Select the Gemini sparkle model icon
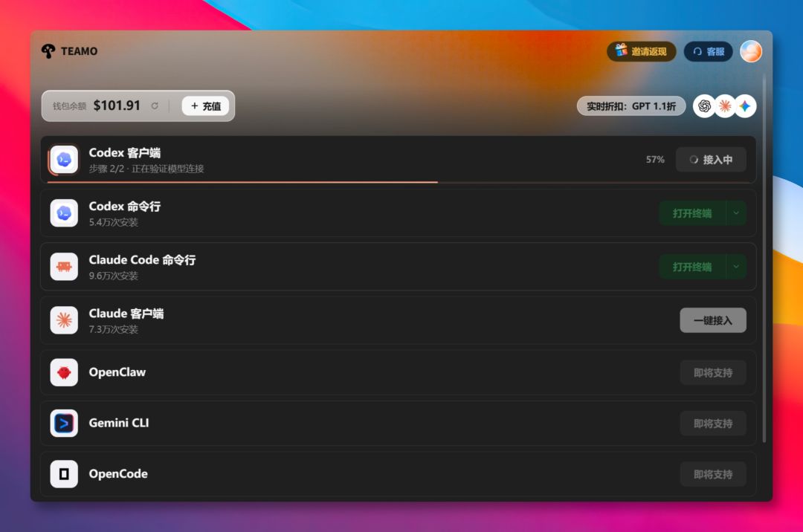This screenshot has width=803, height=532. point(745,106)
